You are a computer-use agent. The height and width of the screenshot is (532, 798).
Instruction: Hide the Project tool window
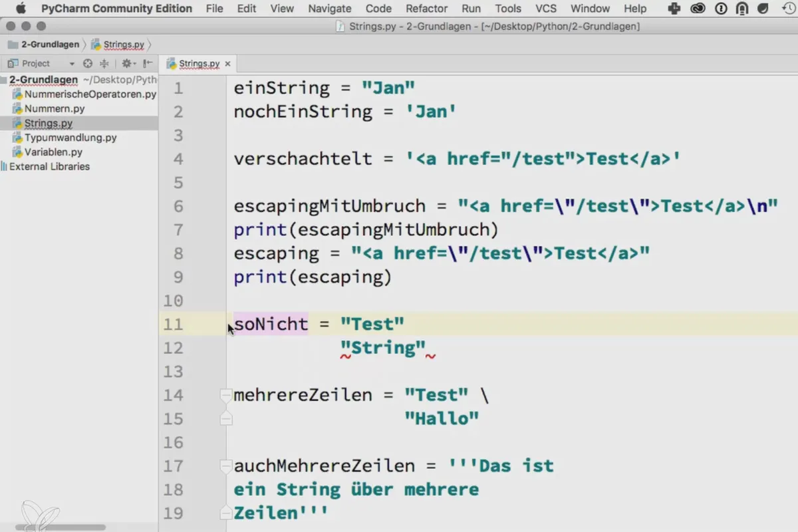148,63
